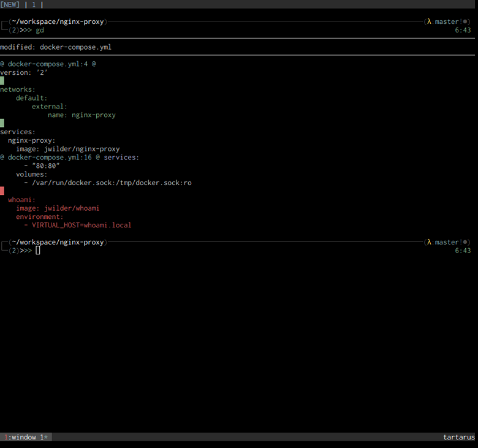Click the tartarus hostname in status bar
This screenshot has width=478, height=448.
click(x=458, y=437)
